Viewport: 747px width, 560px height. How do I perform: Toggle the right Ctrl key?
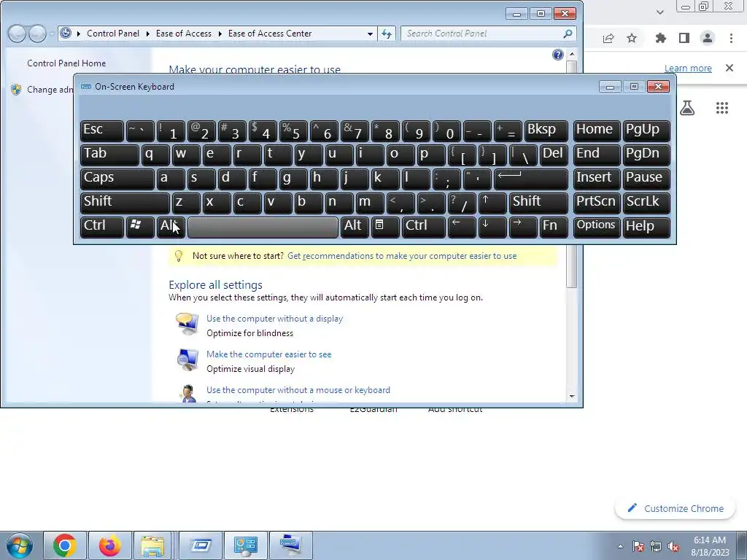(424, 226)
